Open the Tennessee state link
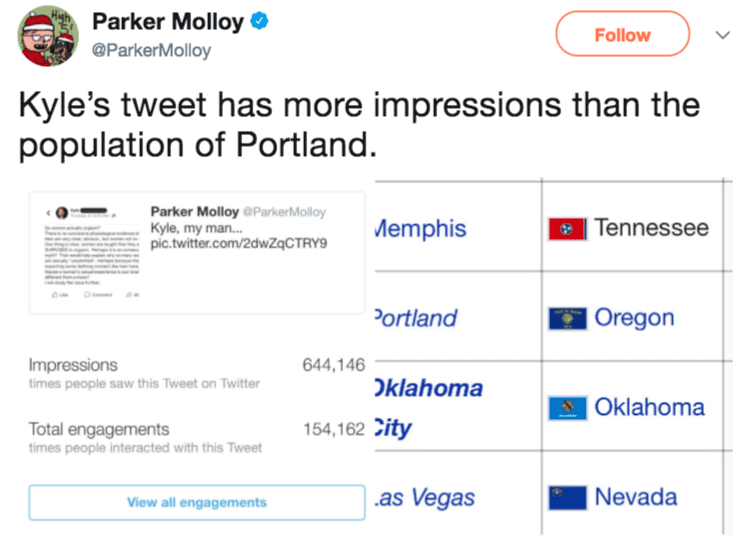 point(651,228)
